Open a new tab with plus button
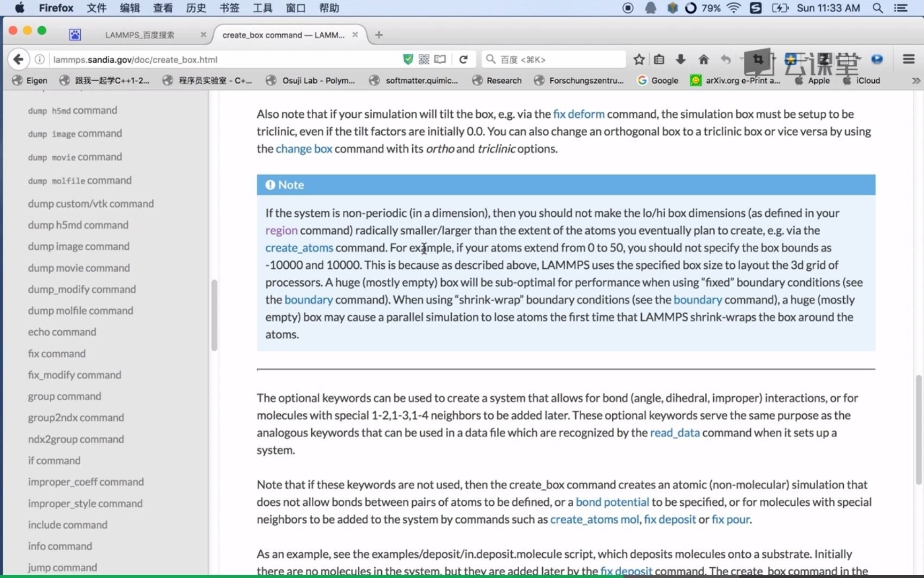Viewport: 924px width, 578px height. (379, 35)
